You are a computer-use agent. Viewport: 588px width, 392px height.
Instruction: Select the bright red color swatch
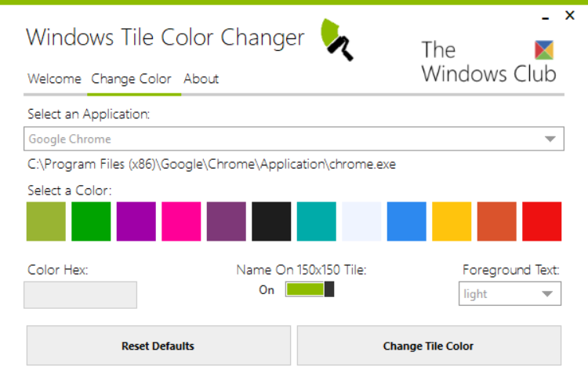[542, 221]
